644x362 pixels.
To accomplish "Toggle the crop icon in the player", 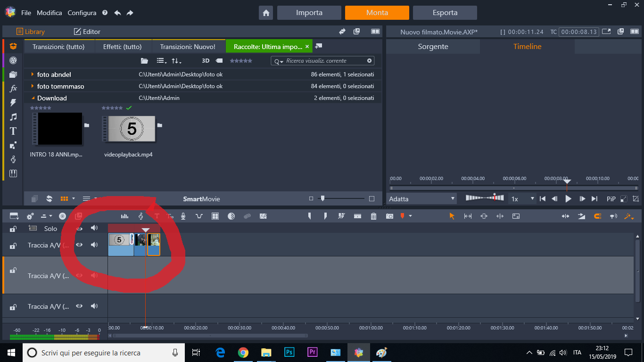I will (636, 199).
